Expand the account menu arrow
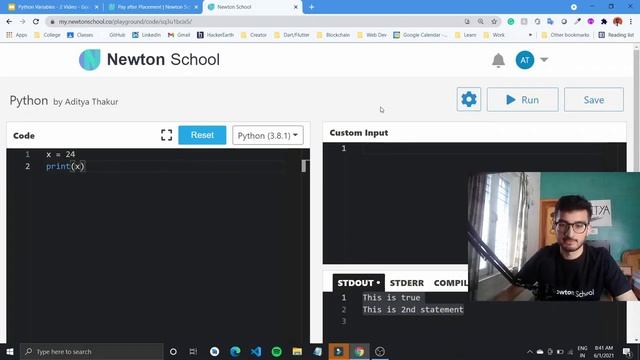Screen dimensions: 640x360 [544, 60]
